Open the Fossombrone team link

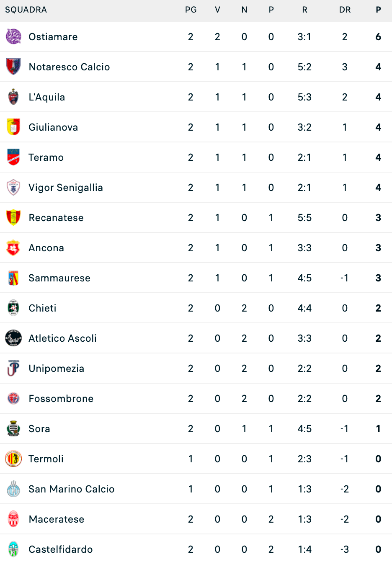coord(61,399)
